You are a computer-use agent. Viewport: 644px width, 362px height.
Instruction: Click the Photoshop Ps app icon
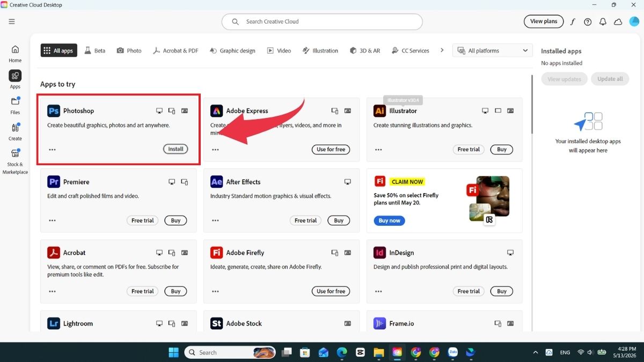point(54,110)
